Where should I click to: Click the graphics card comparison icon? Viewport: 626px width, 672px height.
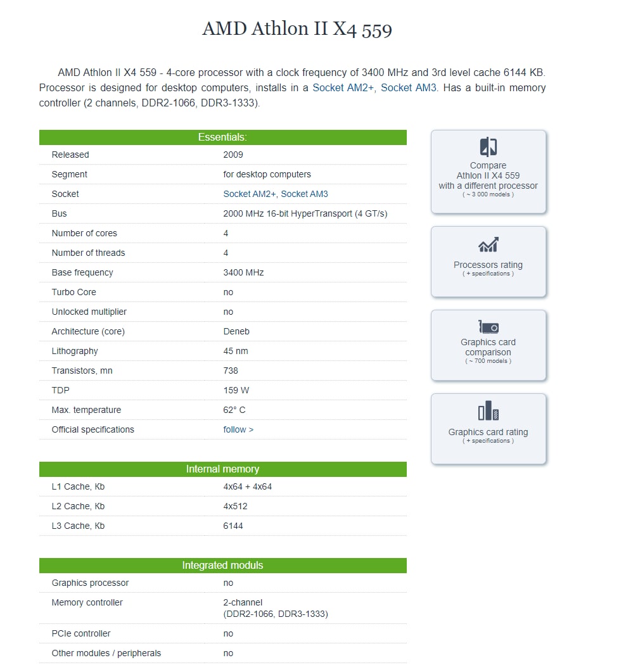click(x=488, y=327)
